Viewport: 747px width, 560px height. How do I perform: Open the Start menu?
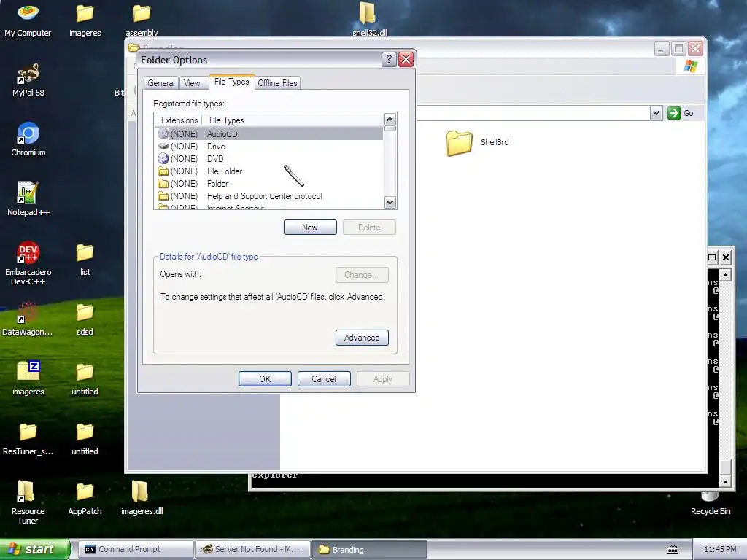coord(34,549)
